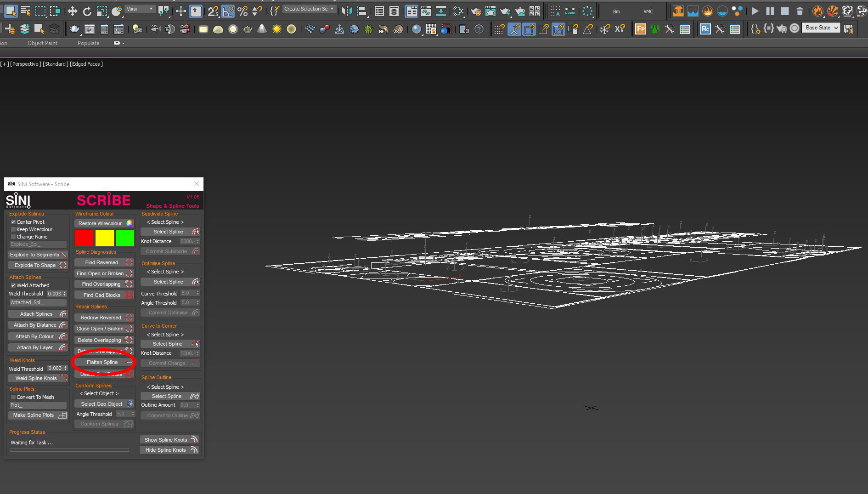The image size is (868, 494).
Task: Click the Mirror tool icon
Action: coord(347,11)
